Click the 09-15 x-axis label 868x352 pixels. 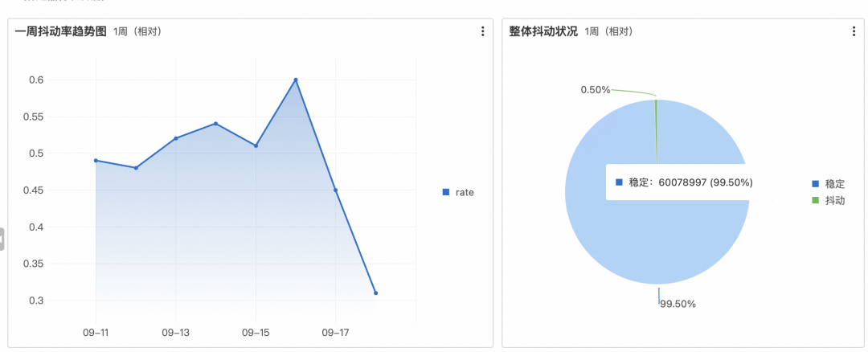click(x=256, y=333)
